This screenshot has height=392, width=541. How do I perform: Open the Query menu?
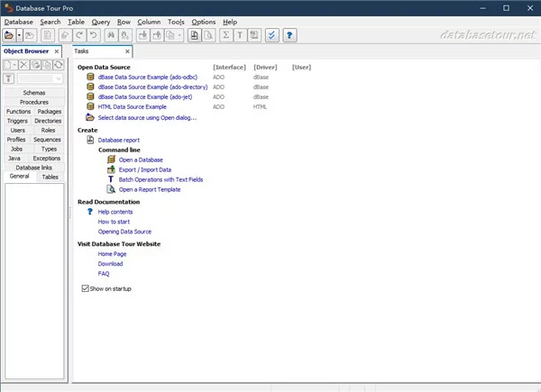point(100,21)
